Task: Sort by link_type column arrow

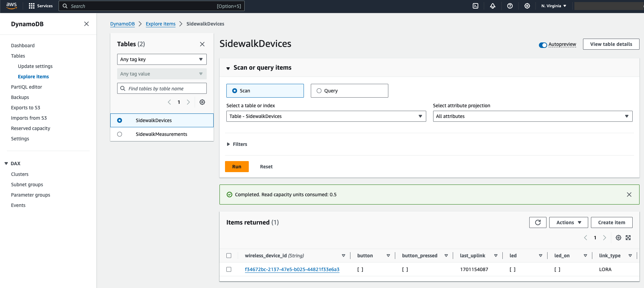Action: click(630, 256)
